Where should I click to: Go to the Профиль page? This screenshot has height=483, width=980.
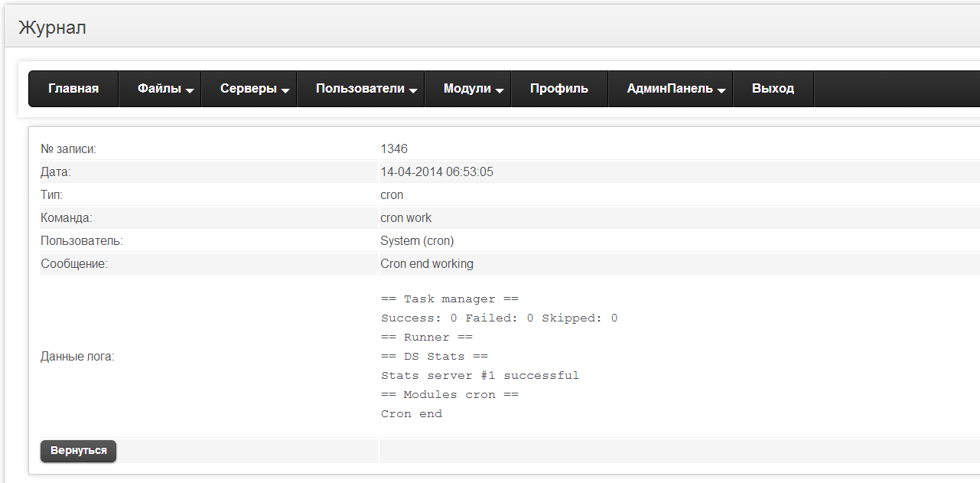pos(559,89)
